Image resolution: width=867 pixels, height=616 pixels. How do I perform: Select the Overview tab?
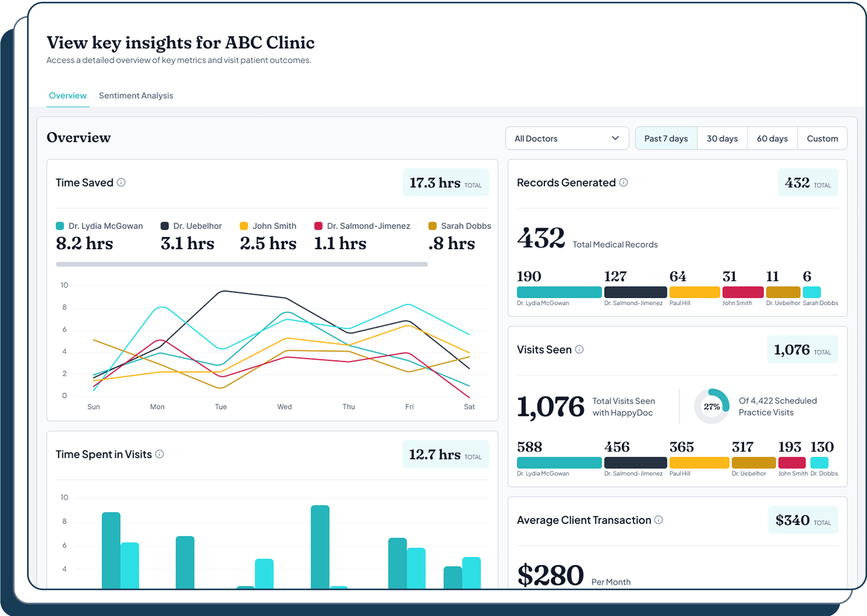coord(68,96)
